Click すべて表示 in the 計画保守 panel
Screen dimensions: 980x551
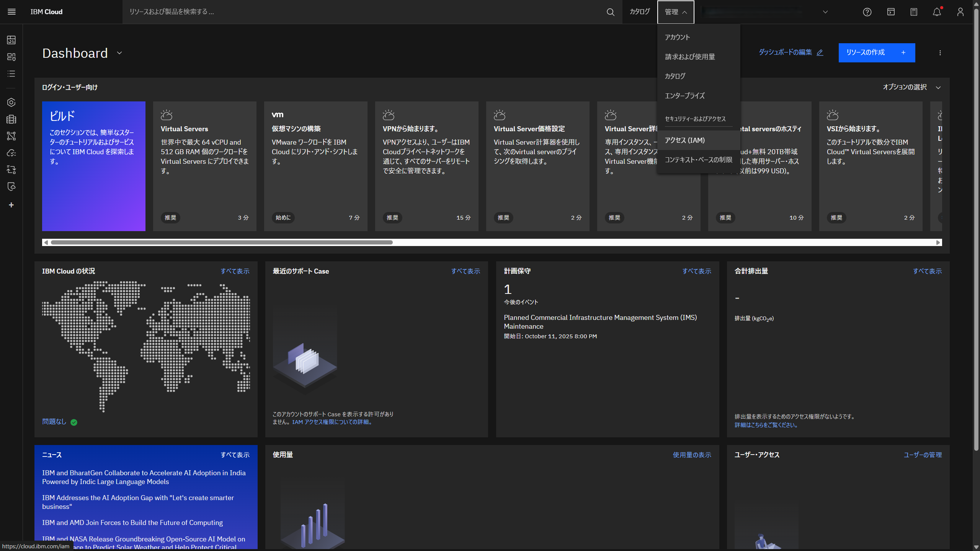[x=697, y=271]
